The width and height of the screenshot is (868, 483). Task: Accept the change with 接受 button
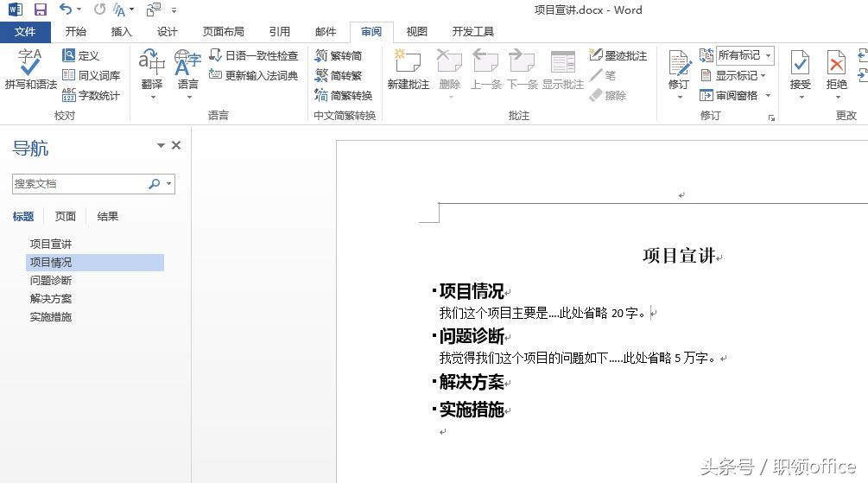(800, 70)
